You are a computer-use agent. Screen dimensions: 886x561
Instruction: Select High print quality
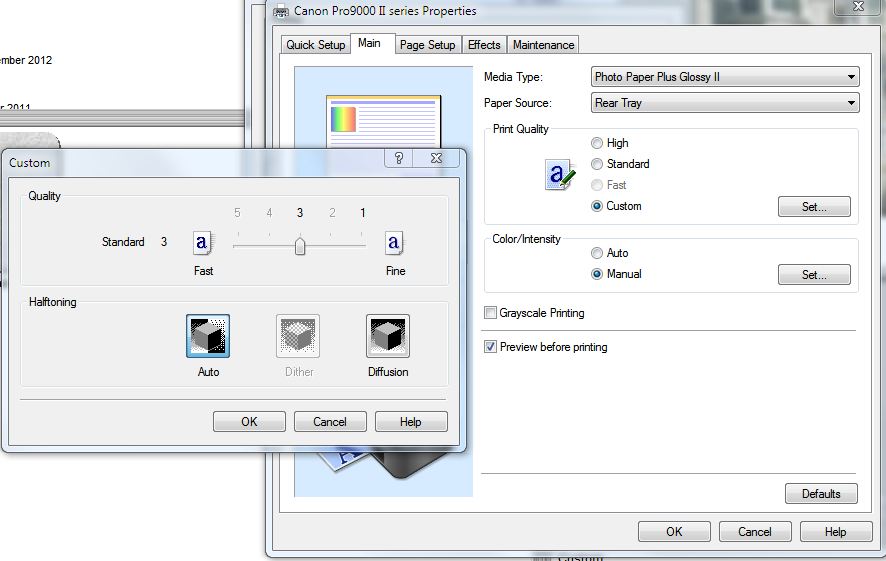(597, 143)
